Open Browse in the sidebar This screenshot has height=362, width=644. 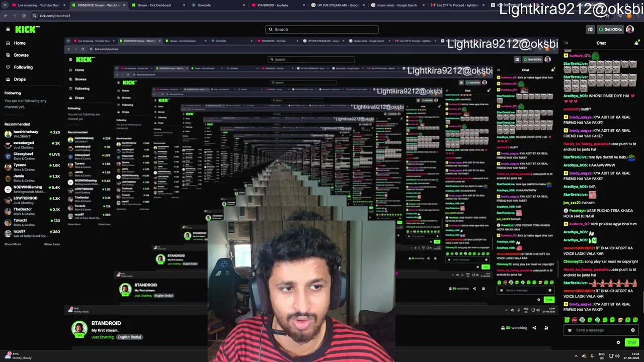(21, 55)
